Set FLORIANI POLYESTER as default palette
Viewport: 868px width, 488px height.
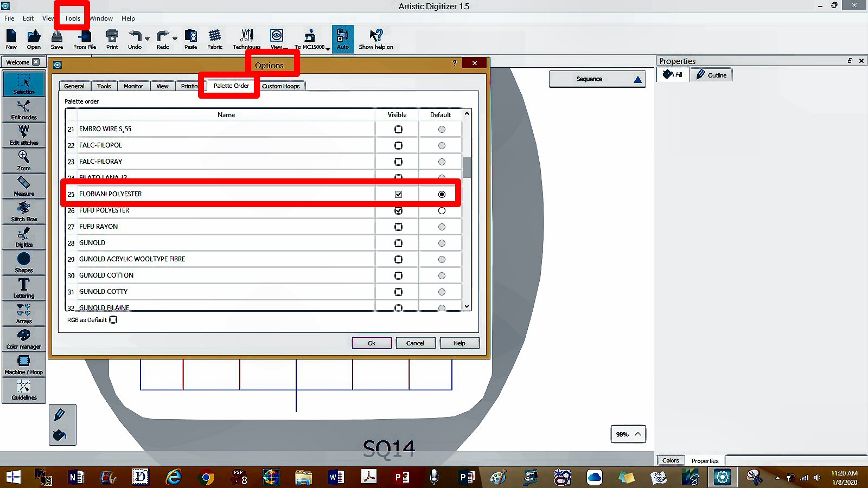442,194
